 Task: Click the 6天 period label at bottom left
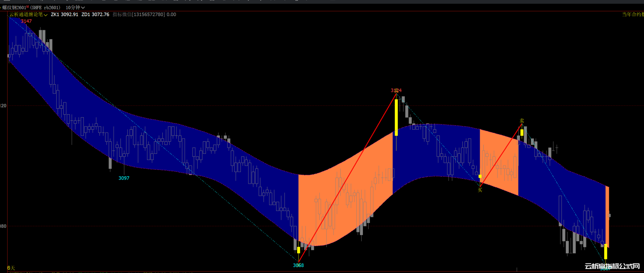(x=11, y=268)
